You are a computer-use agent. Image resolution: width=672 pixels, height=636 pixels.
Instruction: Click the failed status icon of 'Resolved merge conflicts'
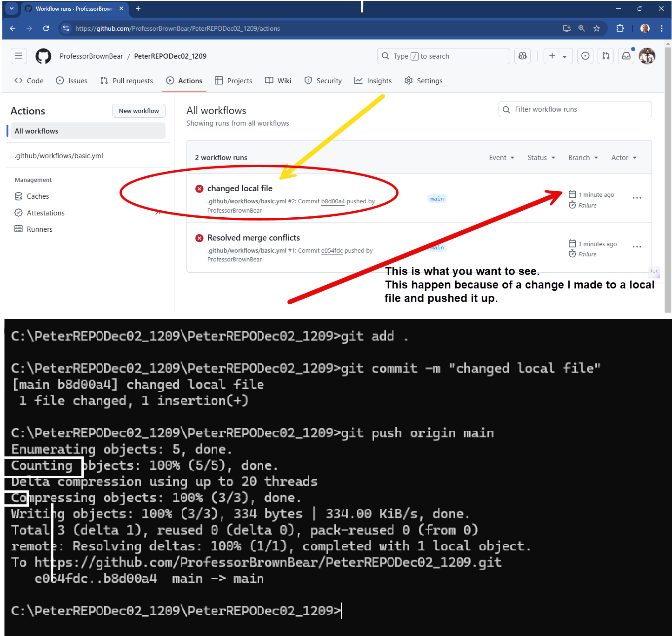pos(200,238)
